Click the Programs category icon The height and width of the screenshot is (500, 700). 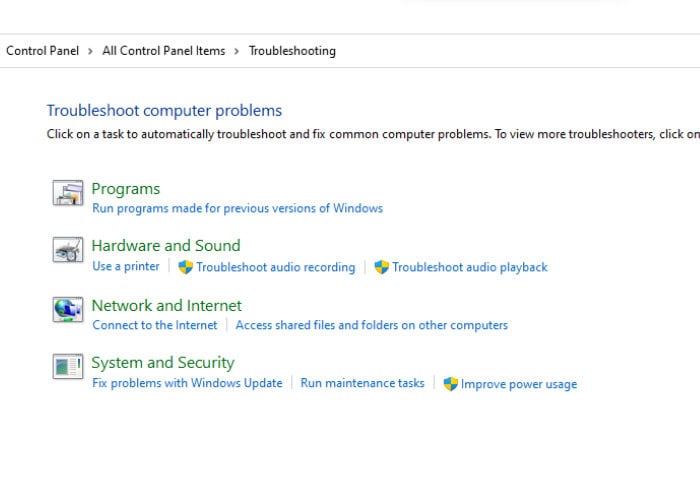68,193
